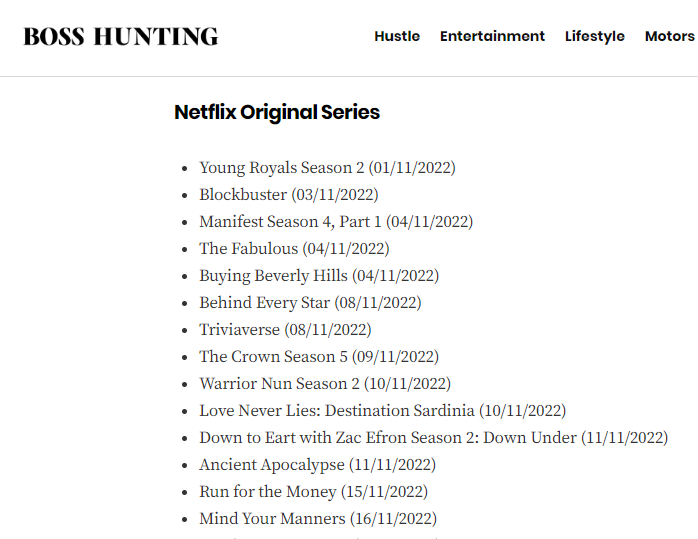Select The Fabulous entry
The height and width of the screenshot is (539, 698).
(294, 249)
